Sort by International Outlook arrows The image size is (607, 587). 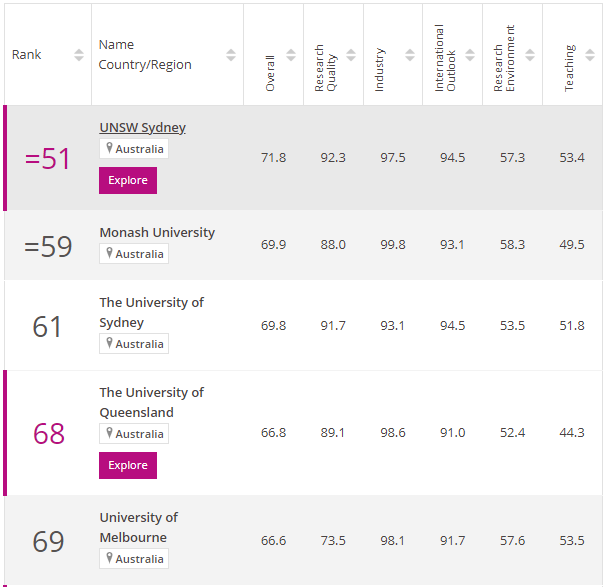470,55
